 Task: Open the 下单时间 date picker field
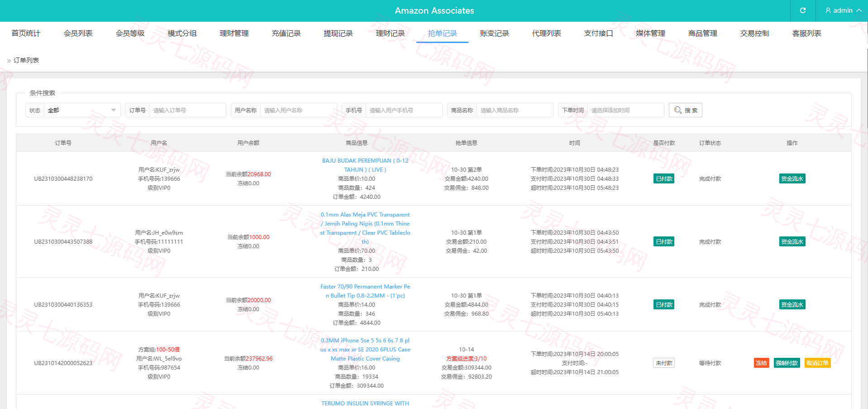pos(625,110)
